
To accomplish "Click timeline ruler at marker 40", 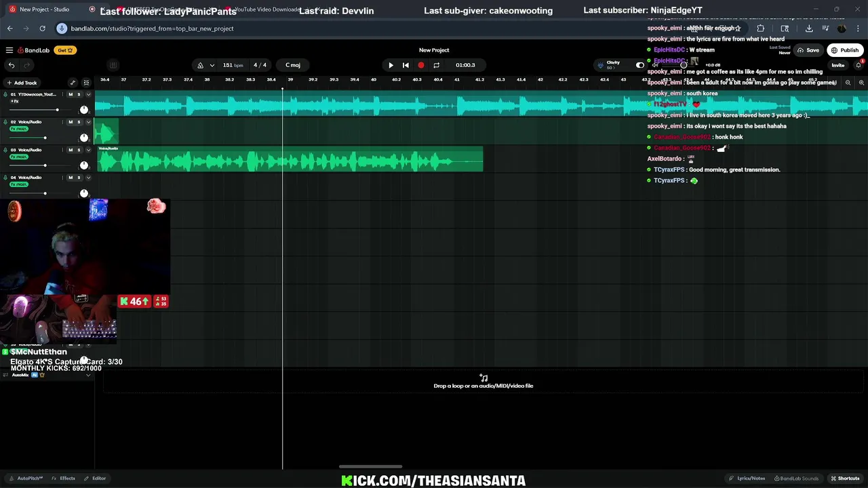I will click(373, 80).
